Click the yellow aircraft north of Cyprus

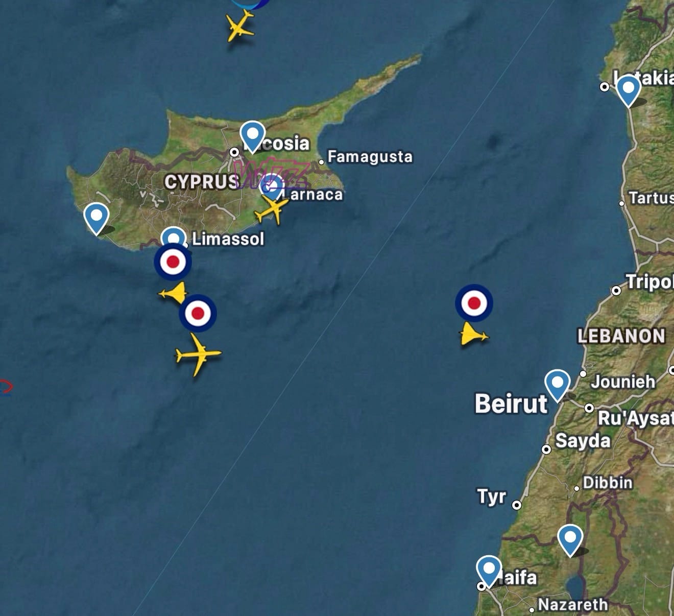(239, 26)
